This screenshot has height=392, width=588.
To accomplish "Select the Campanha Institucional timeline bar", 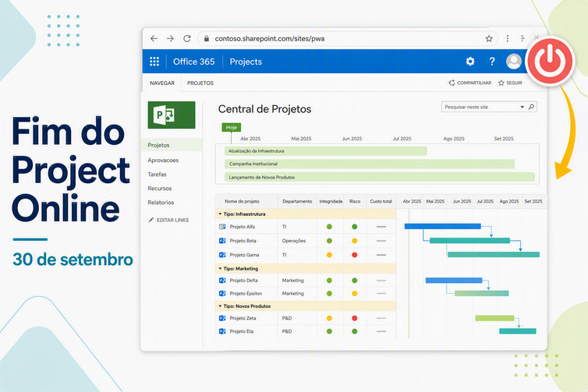I will (370, 164).
